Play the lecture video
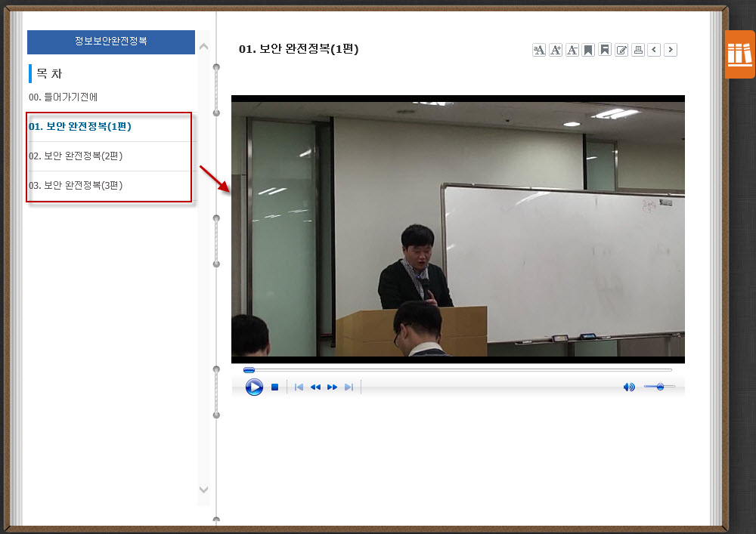This screenshot has height=534, width=756. coord(254,387)
